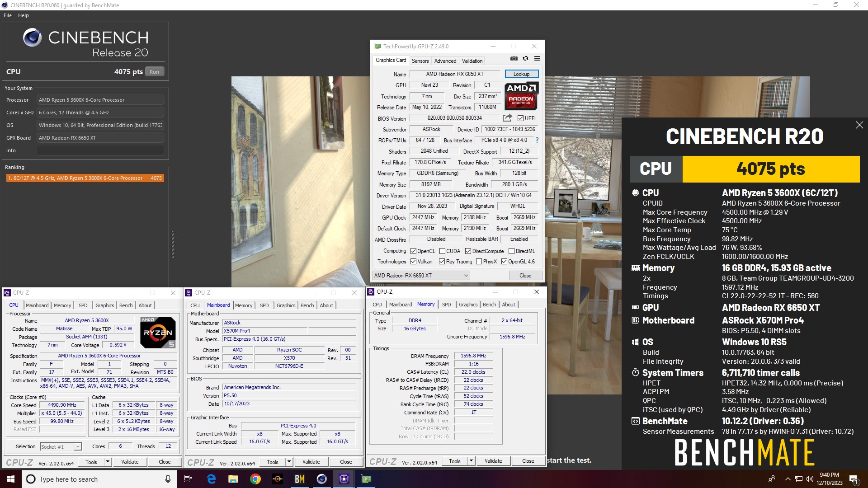This screenshot has height=488, width=868.
Task: Click the Cinebench logo icon
Action: [x=32, y=38]
